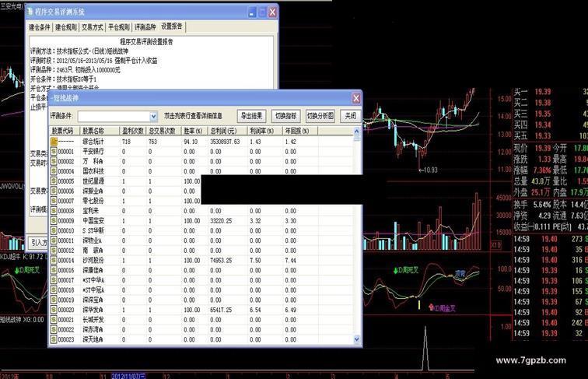The height and width of the screenshot is (379, 588).
Task: Sort by 总交易次数 column header
Action: tap(163, 131)
